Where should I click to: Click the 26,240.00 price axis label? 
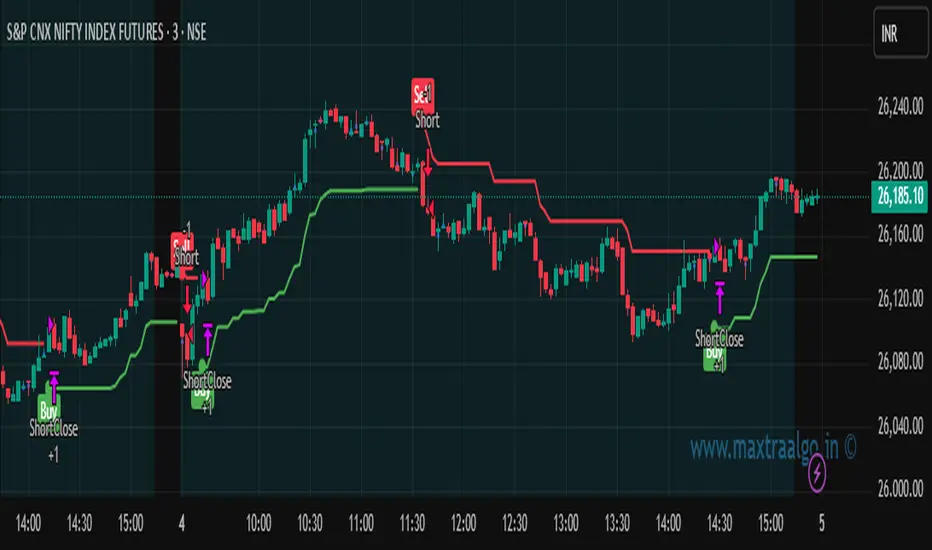[900, 107]
